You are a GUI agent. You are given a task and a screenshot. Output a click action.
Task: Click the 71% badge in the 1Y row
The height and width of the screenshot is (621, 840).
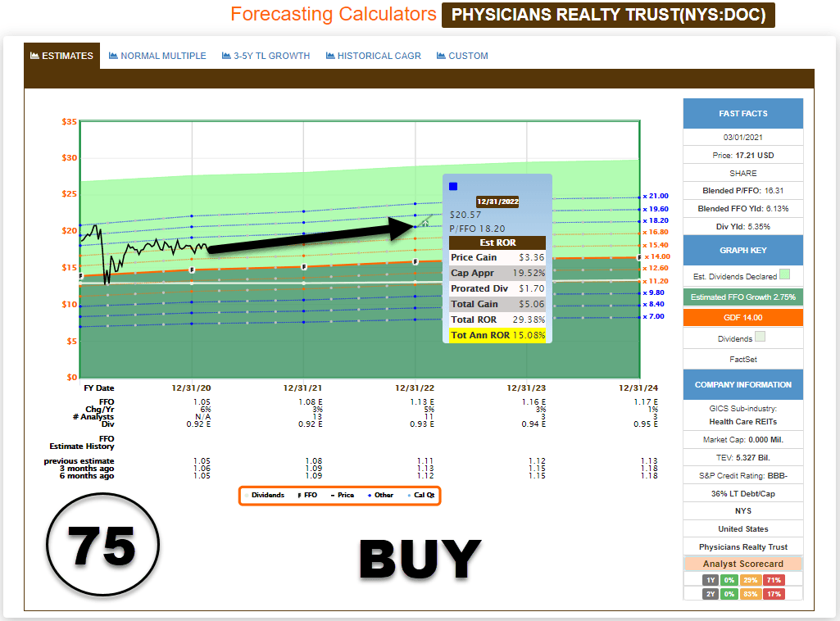pos(774,580)
